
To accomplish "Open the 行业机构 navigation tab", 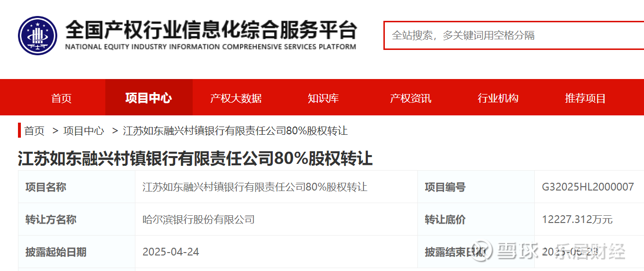I will [498, 98].
